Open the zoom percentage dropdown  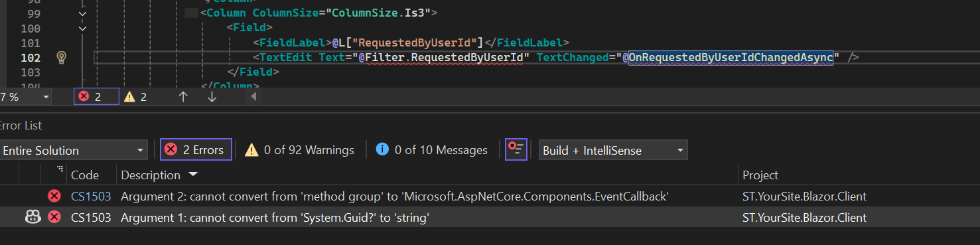pyautogui.click(x=27, y=97)
